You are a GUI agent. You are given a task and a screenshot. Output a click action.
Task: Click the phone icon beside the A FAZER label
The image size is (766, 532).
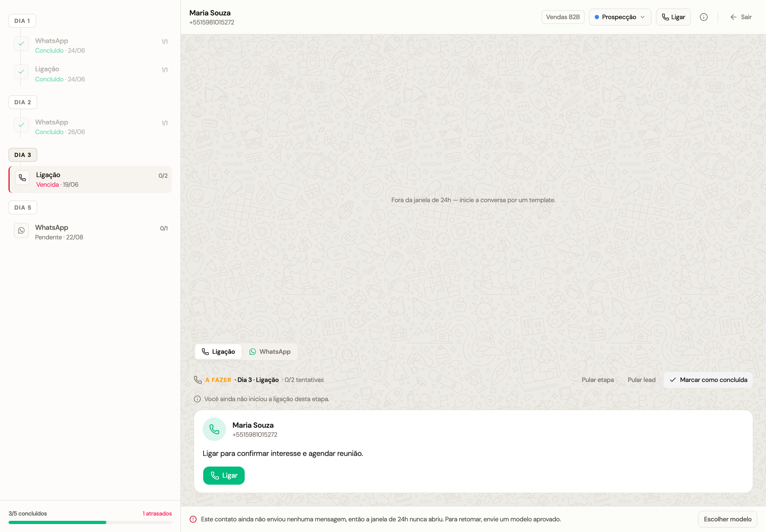198,380
